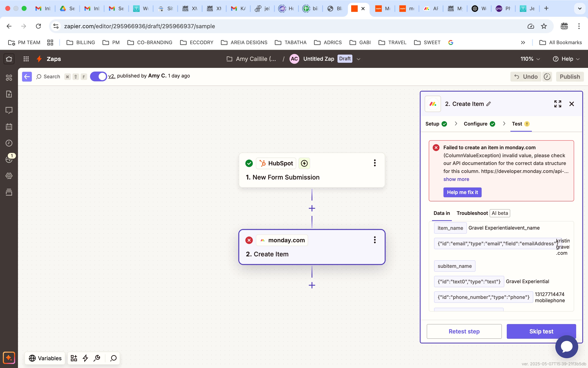588x368 pixels.
Task: Select the monday.com Create Item step
Action: (312, 247)
